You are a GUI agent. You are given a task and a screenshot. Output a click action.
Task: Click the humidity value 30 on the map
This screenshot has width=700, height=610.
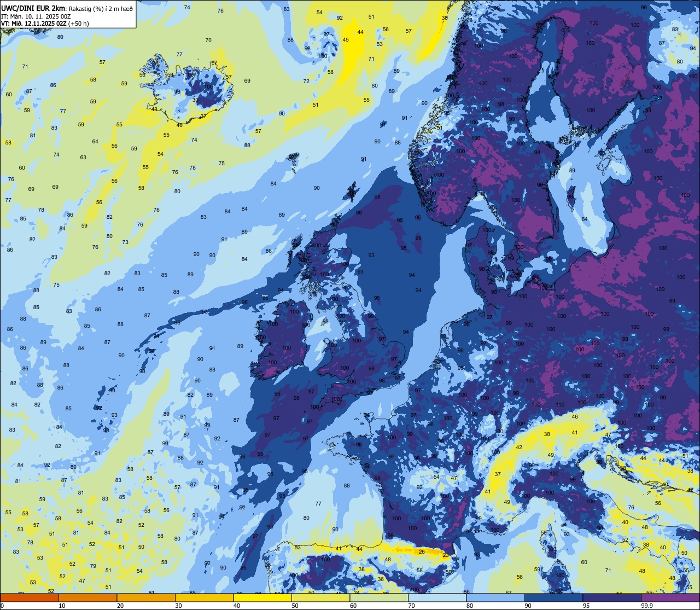click(195, 100)
